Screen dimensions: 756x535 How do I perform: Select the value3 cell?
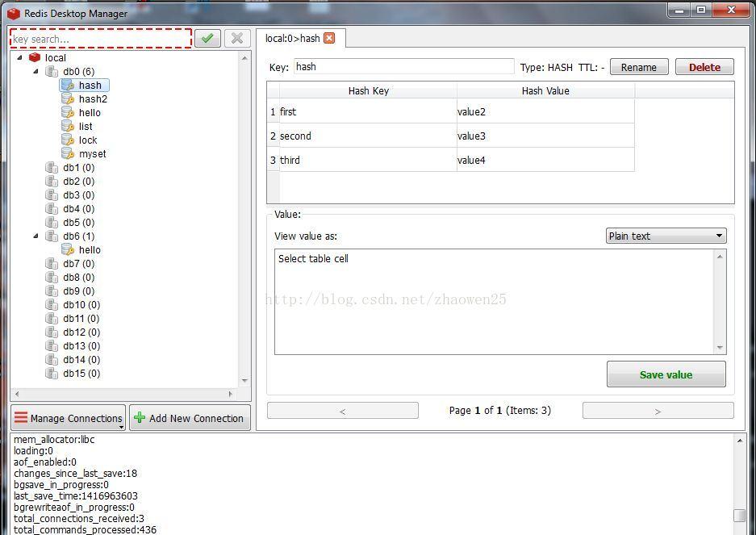(545, 136)
